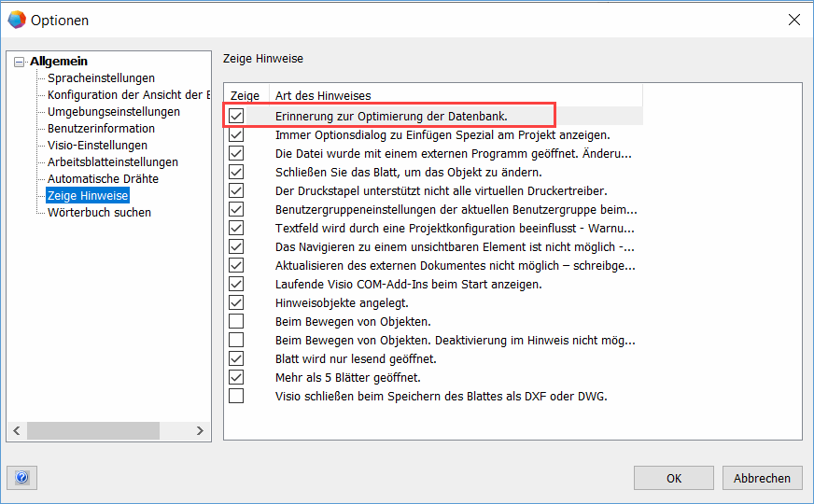Open Wörterbuch suchen settings
Viewport: 814px width, 504px height.
[x=99, y=213]
